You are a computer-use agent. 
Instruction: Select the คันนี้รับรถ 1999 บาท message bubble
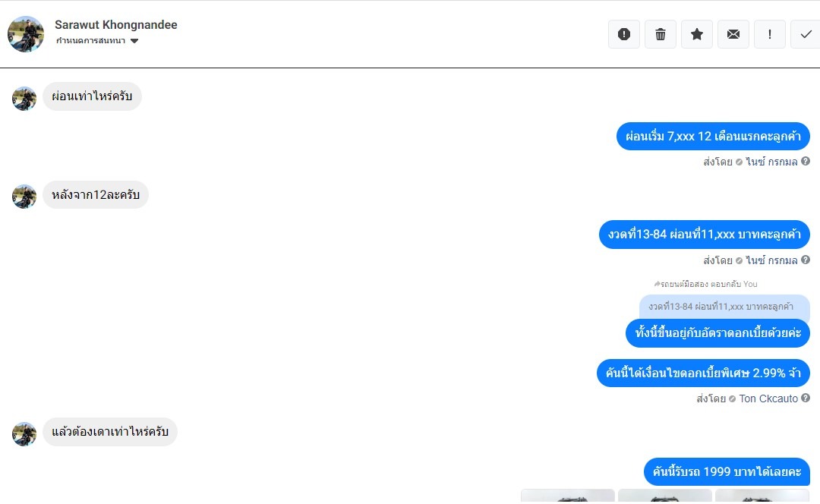[x=727, y=471]
